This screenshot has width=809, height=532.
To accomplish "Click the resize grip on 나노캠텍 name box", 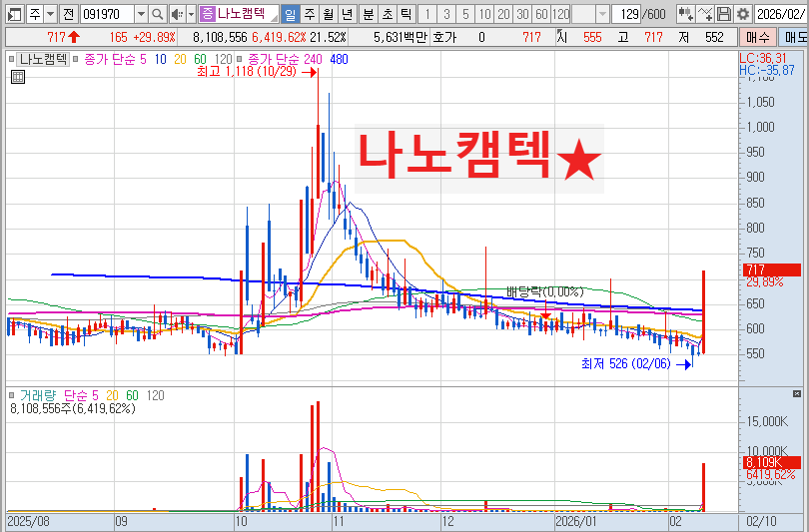I will [274, 19].
